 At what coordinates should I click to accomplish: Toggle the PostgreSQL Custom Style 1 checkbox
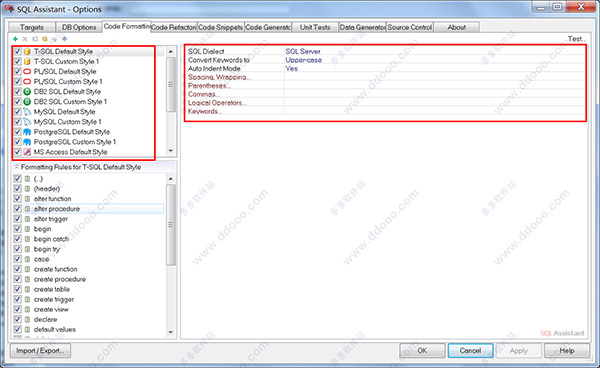coord(18,142)
